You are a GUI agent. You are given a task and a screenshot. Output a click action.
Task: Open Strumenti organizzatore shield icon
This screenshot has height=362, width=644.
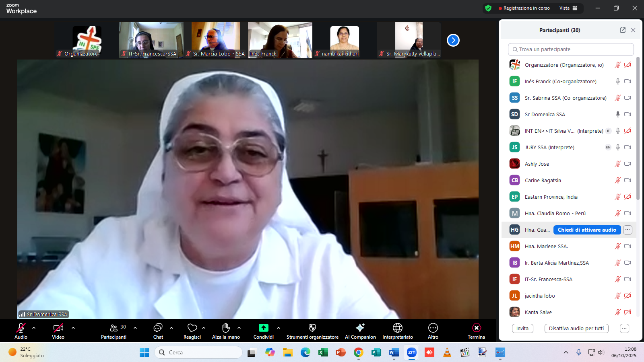click(x=312, y=328)
